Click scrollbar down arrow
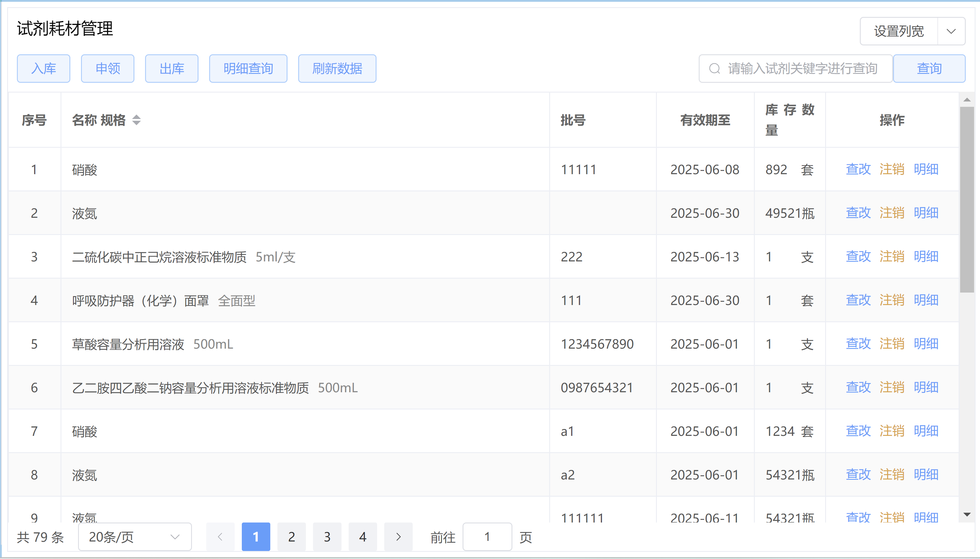Image resolution: width=980 pixels, height=559 pixels. point(967,514)
